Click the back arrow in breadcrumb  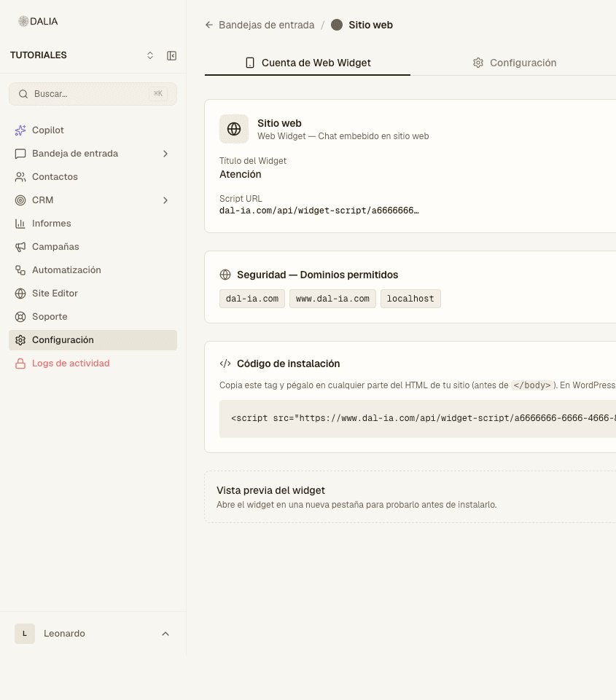[209, 25]
